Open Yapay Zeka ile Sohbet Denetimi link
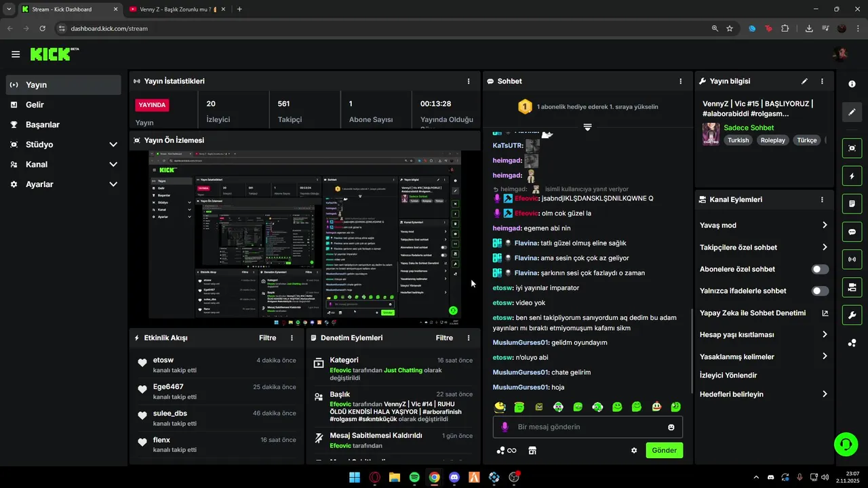 pos(764,313)
